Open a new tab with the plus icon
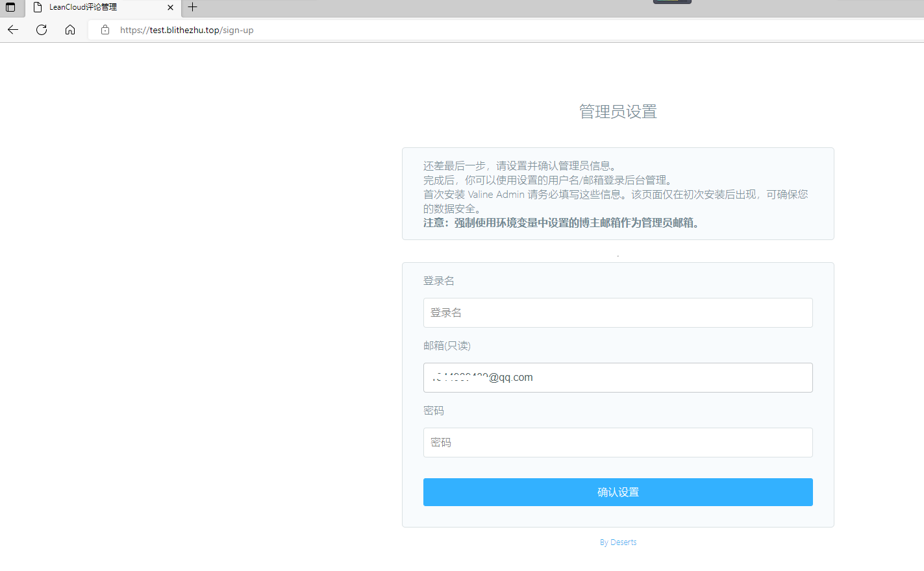This screenshot has height=571, width=924. pos(192,8)
